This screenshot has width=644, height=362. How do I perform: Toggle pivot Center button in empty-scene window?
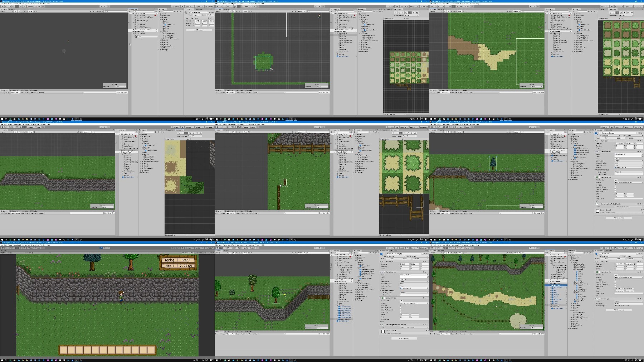(x=31, y=6)
